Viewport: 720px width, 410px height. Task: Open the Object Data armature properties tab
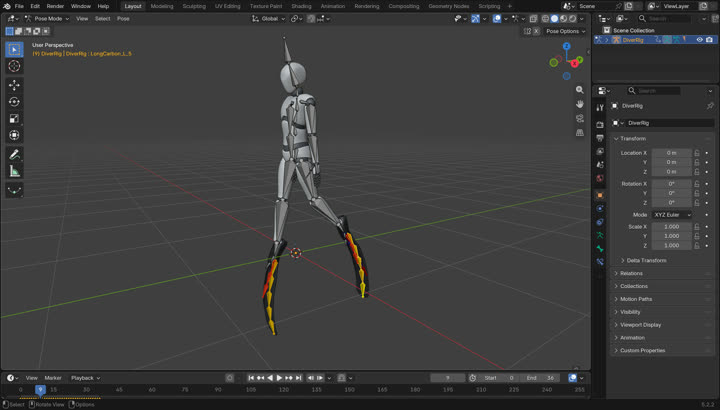coord(600,235)
